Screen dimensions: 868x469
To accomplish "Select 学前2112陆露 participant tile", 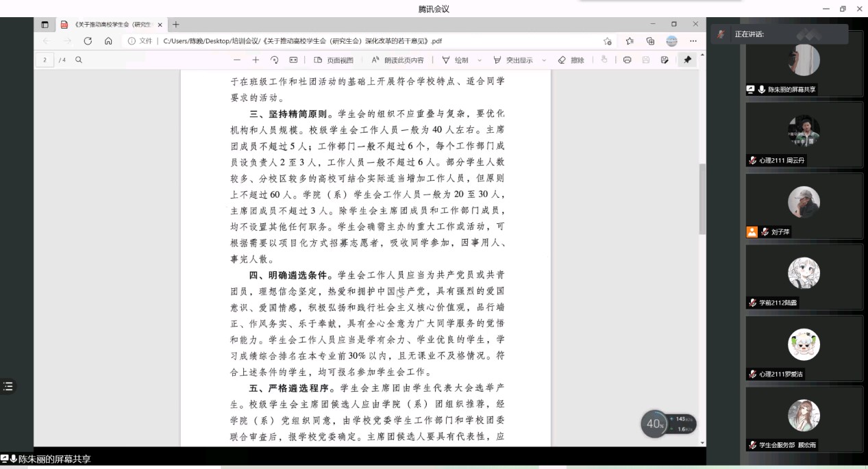I will [804, 277].
